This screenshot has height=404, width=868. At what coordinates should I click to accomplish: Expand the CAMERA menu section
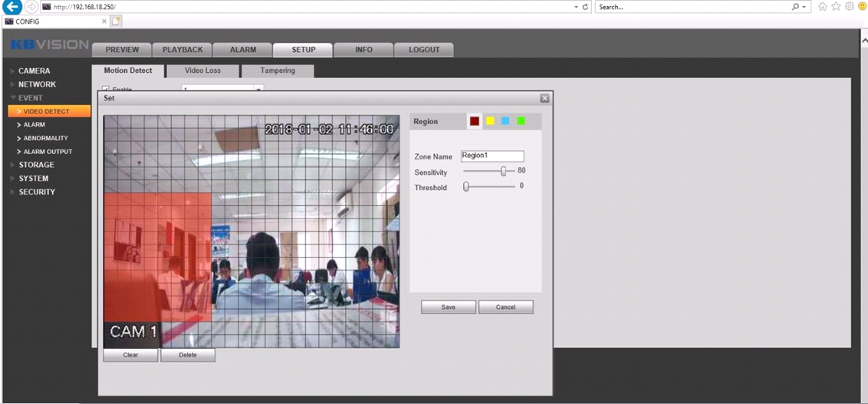tap(35, 71)
